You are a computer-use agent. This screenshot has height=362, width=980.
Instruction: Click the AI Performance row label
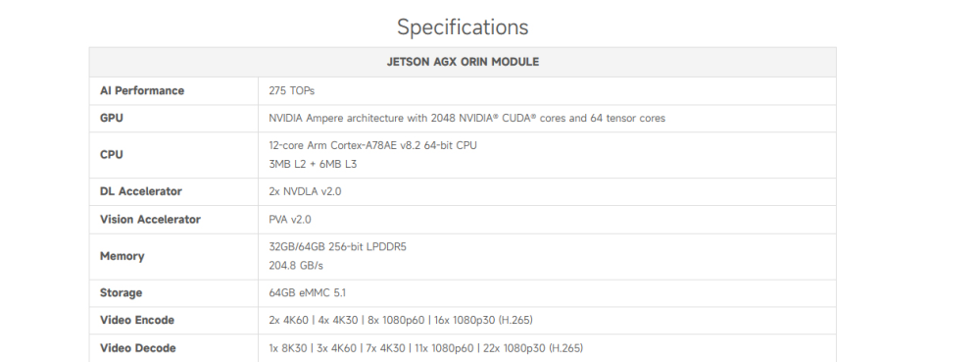(142, 90)
